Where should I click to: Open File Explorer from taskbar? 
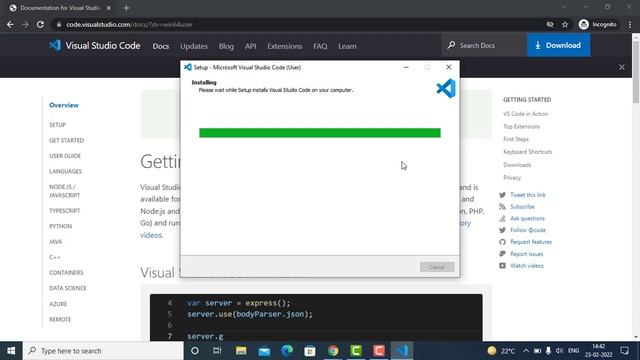(241, 351)
